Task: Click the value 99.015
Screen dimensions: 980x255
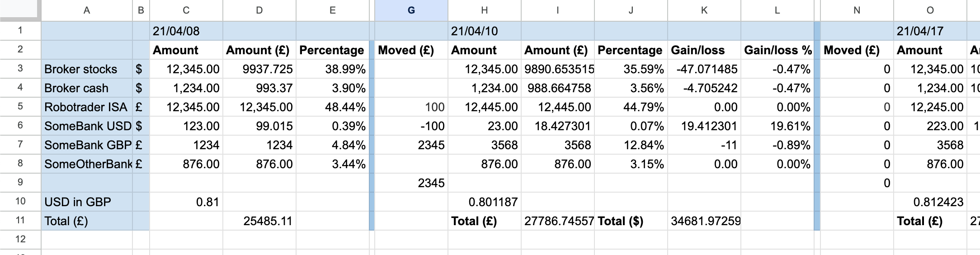Action: point(259,126)
